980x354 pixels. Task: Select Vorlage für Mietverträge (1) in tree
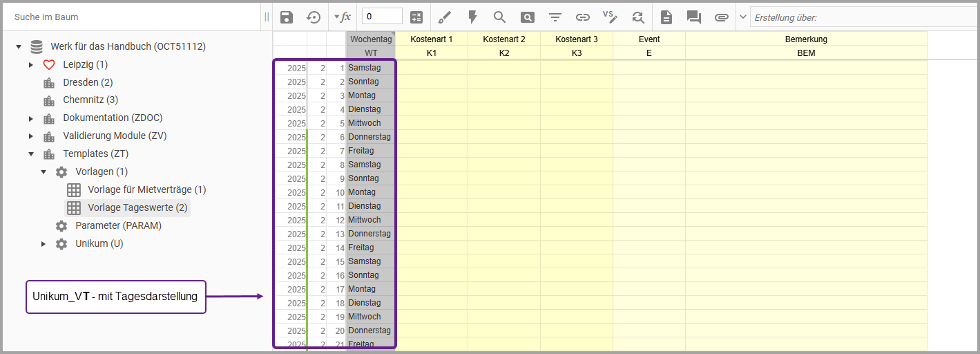pyautogui.click(x=146, y=189)
